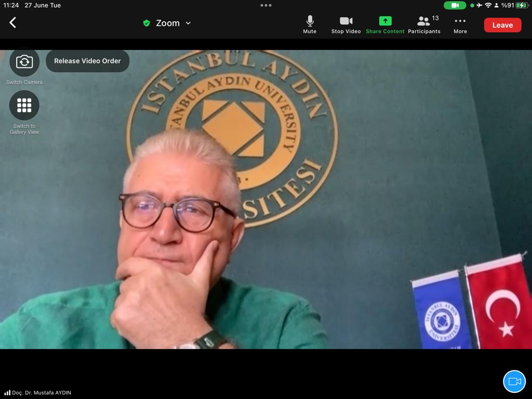532x399 pixels.
Task: Tap the blue floating camera button
Action: [x=514, y=381]
